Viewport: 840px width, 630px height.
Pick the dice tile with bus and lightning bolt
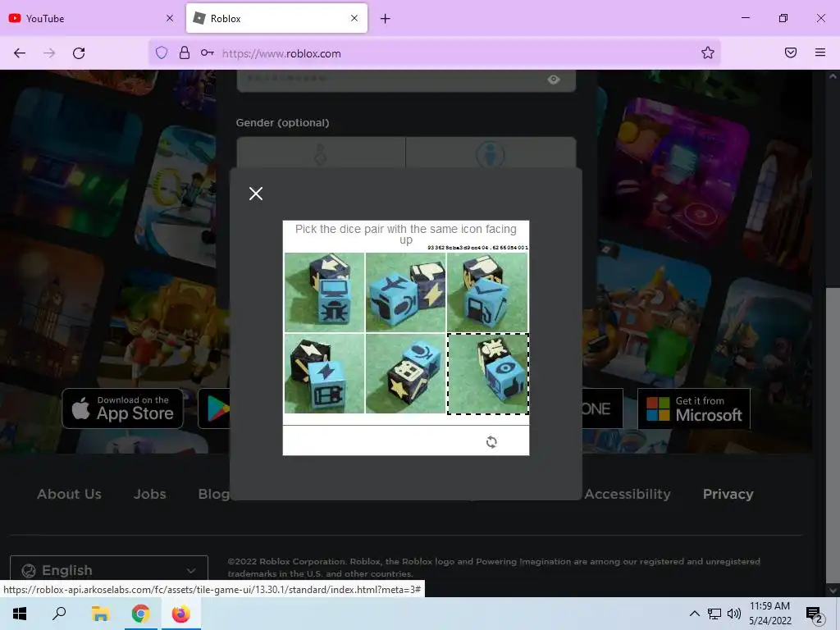coord(324,373)
